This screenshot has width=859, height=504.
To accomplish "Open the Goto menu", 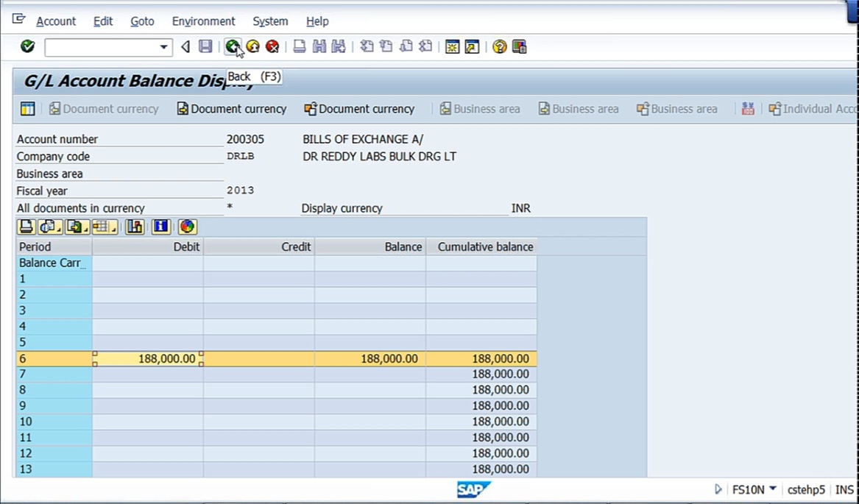I will (x=142, y=21).
